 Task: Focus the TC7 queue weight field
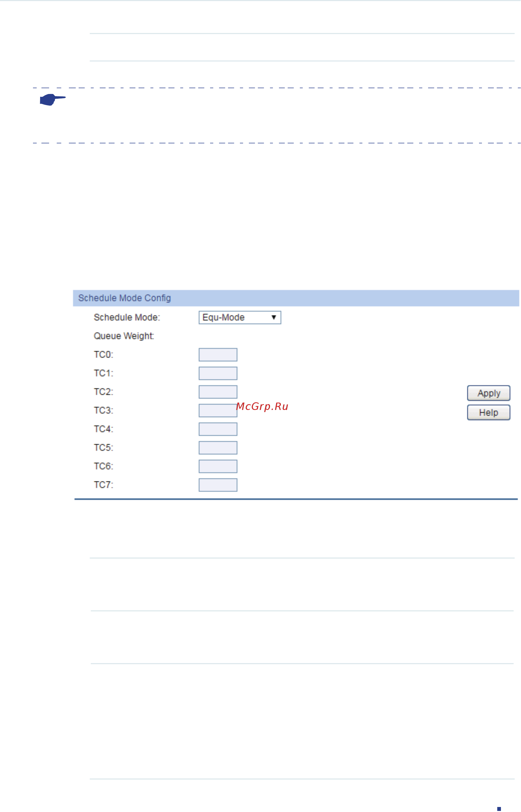pos(218,485)
